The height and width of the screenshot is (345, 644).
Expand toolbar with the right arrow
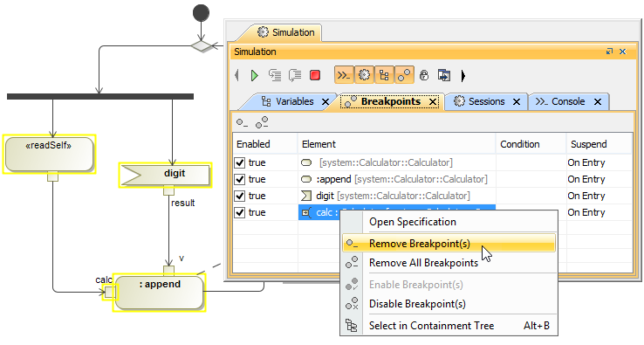463,76
